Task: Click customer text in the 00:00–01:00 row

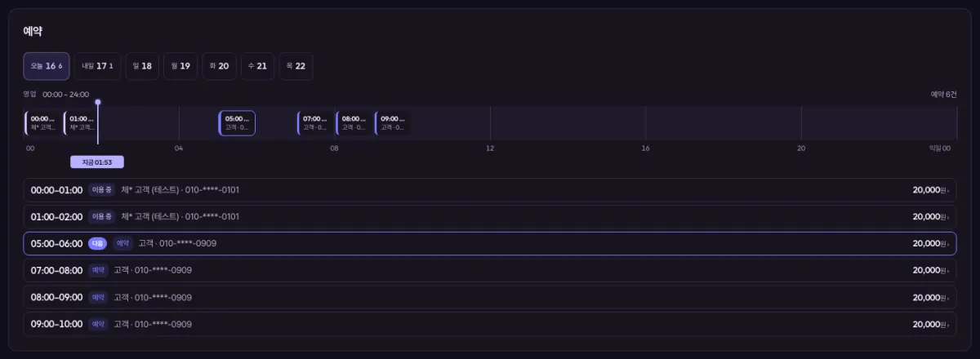Action: 180,190
